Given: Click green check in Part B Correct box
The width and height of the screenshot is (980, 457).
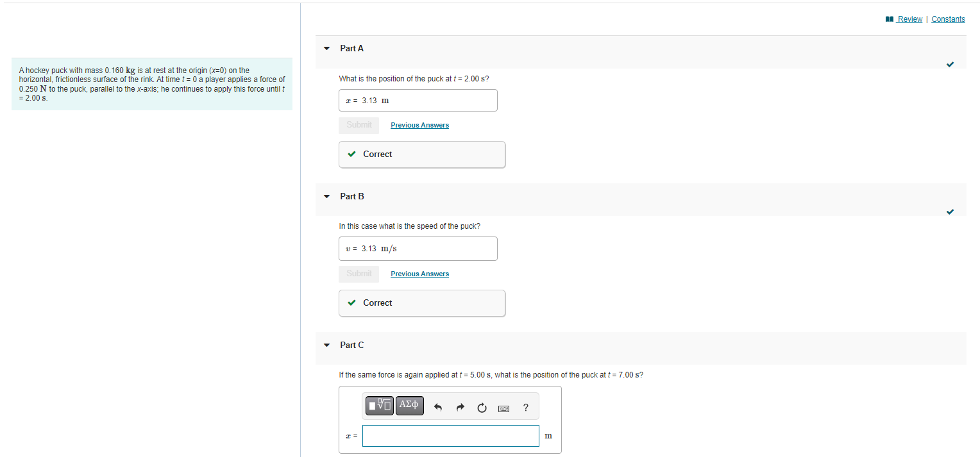Looking at the screenshot, I should (x=351, y=303).
